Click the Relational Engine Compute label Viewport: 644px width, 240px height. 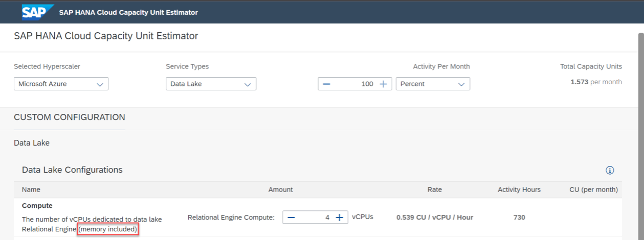pyautogui.click(x=231, y=217)
